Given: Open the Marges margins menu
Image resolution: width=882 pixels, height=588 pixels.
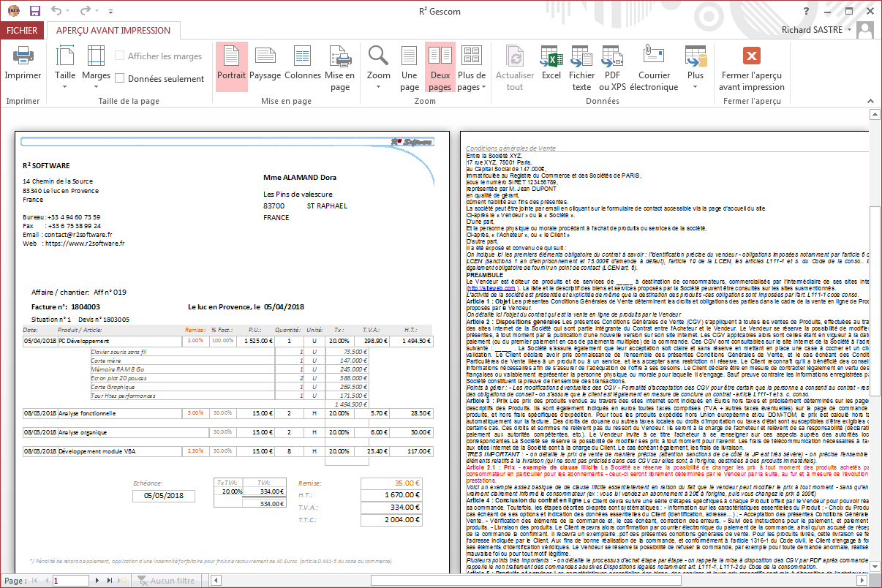Looking at the screenshot, I should 96,67.
